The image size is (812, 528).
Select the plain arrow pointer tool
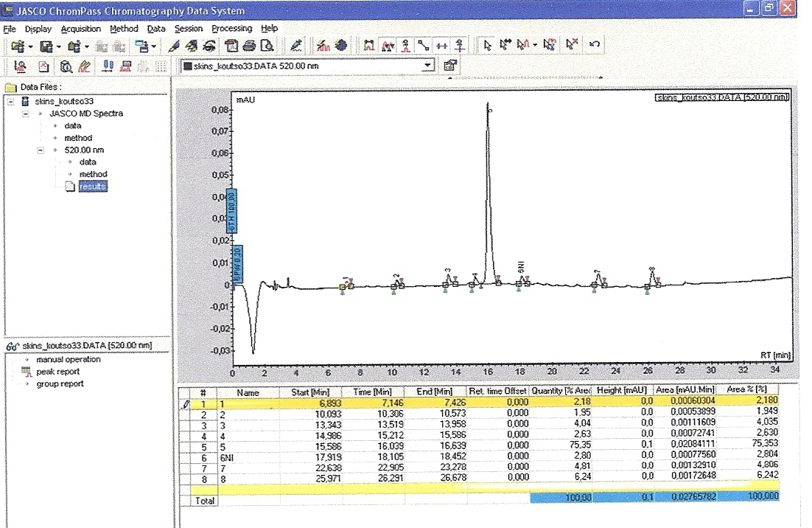coord(487,46)
